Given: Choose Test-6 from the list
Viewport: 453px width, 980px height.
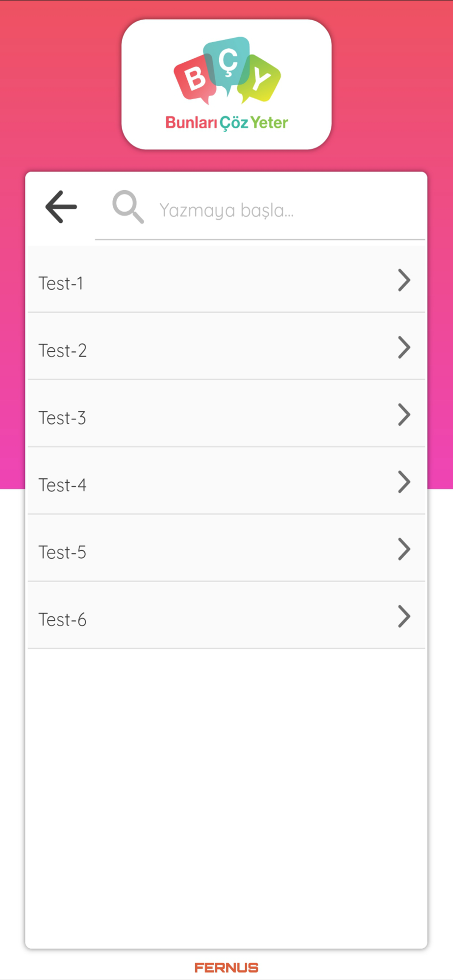Looking at the screenshot, I should click(226, 615).
